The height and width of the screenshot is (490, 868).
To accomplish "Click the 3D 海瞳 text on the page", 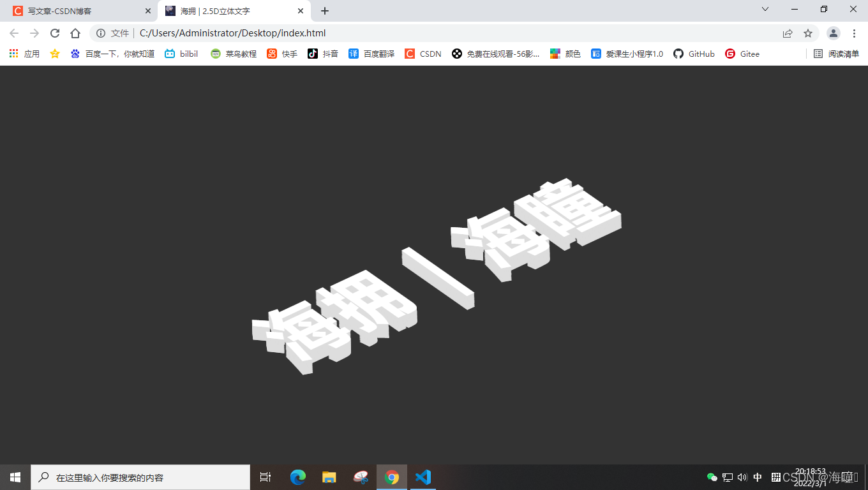I will pos(536,230).
